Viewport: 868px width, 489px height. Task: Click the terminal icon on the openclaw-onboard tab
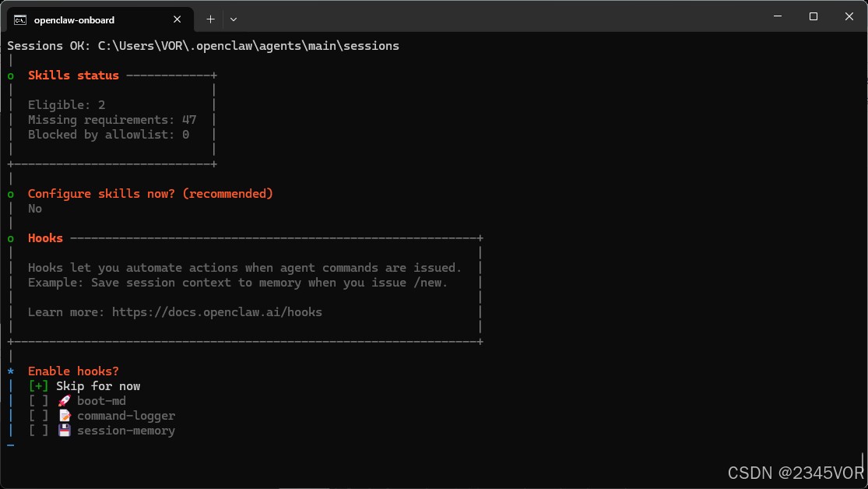pyautogui.click(x=20, y=19)
